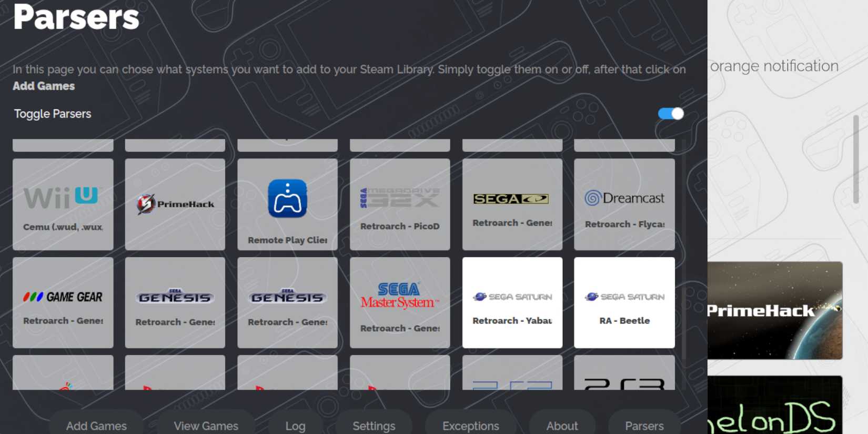Toggle the PS3 parser tile
The width and height of the screenshot is (868, 434).
pyautogui.click(x=624, y=372)
